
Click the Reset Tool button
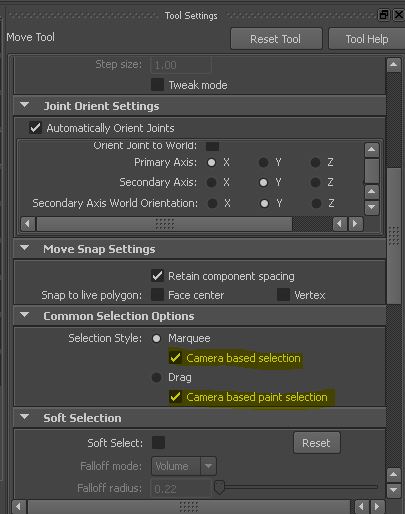click(x=276, y=39)
